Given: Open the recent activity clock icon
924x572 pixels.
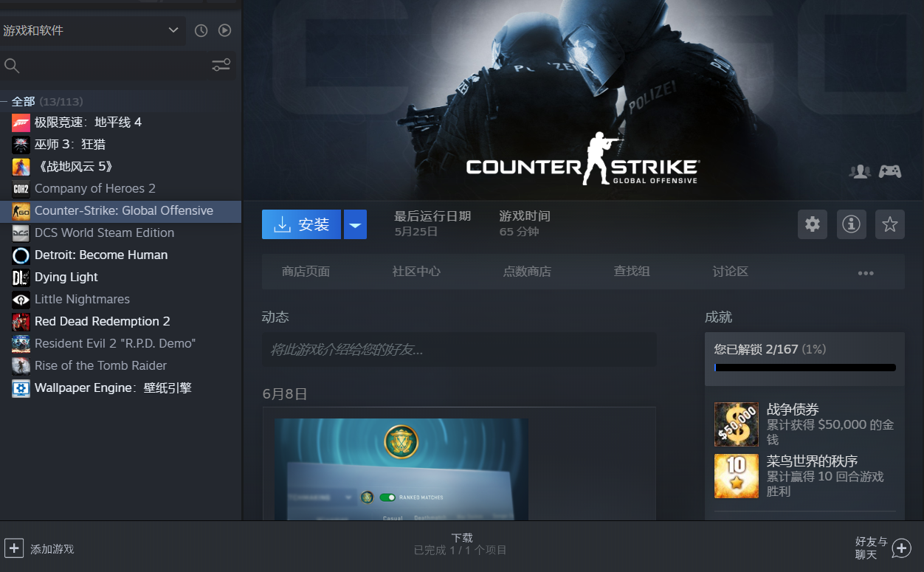Looking at the screenshot, I should click(201, 30).
